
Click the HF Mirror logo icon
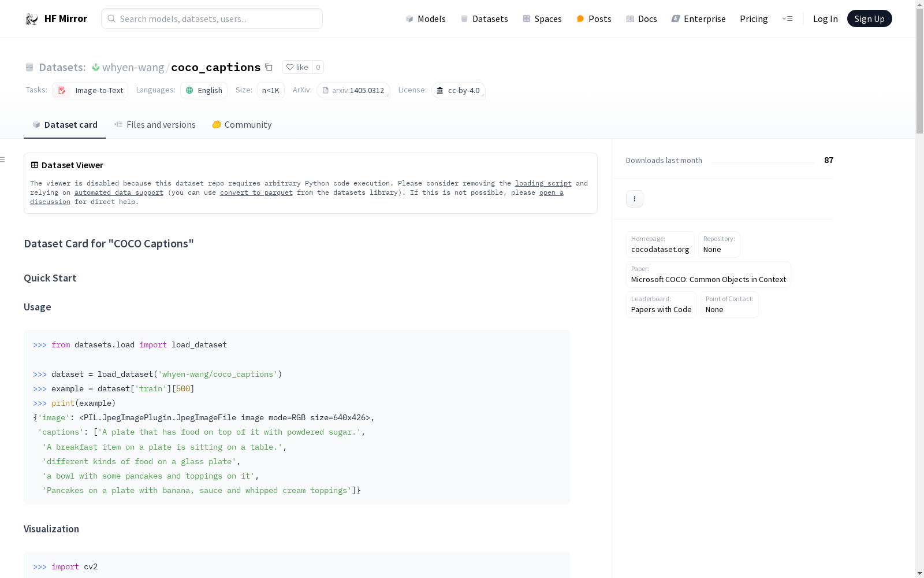pos(32,19)
